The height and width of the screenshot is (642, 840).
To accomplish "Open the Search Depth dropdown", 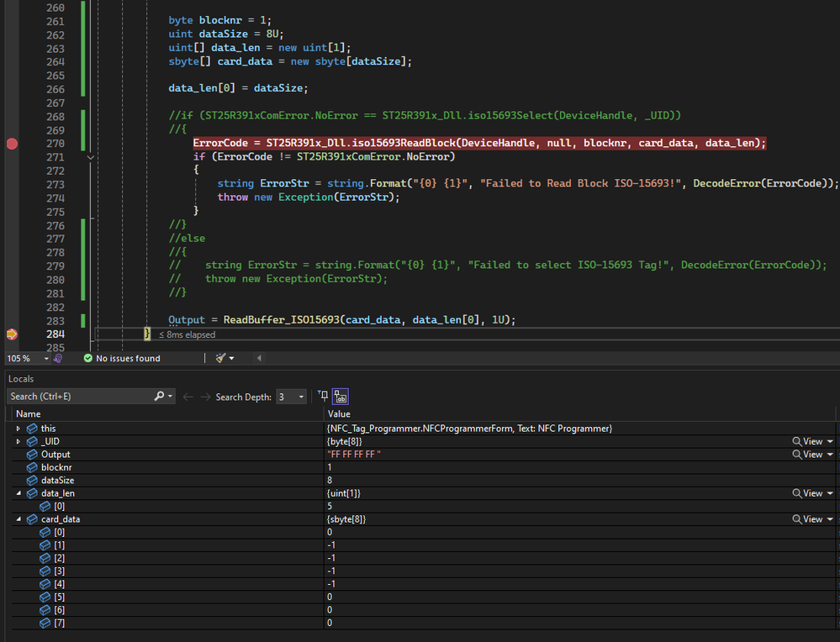I will (x=301, y=397).
